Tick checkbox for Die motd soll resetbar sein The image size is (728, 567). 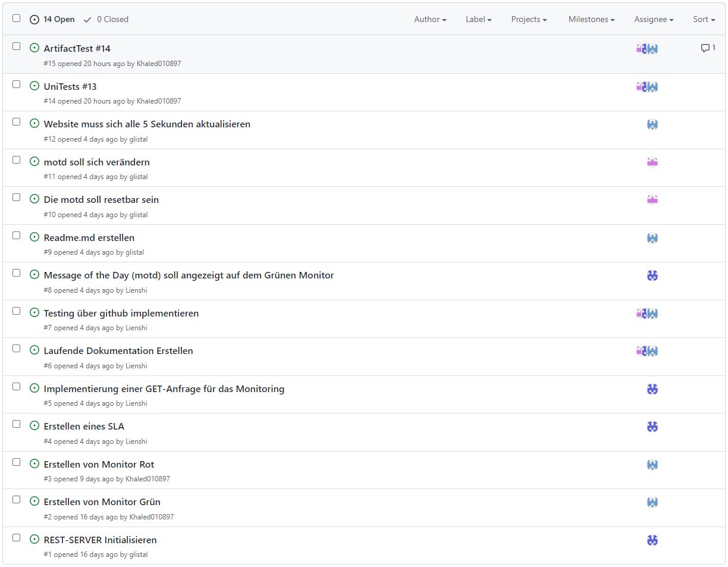click(x=17, y=197)
